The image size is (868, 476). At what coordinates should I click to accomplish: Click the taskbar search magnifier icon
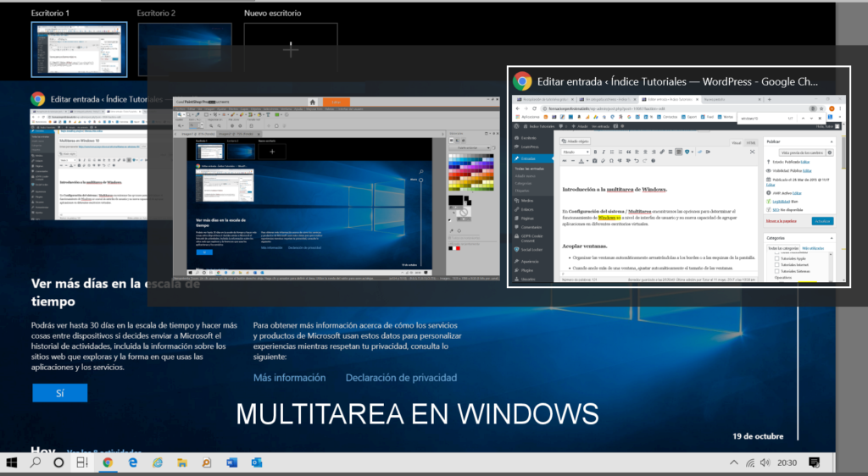(36, 462)
